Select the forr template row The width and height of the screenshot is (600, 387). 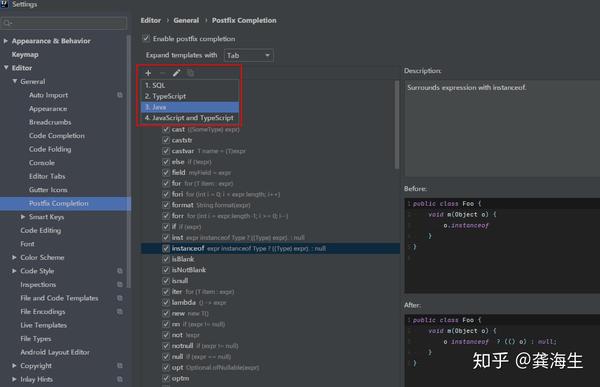(x=271, y=216)
